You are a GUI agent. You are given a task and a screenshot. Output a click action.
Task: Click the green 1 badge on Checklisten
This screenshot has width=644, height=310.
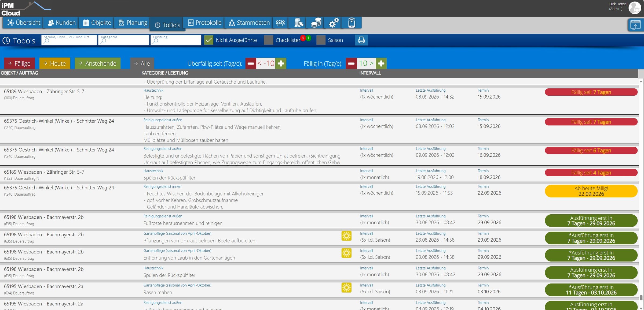click(x=309, y=38)
